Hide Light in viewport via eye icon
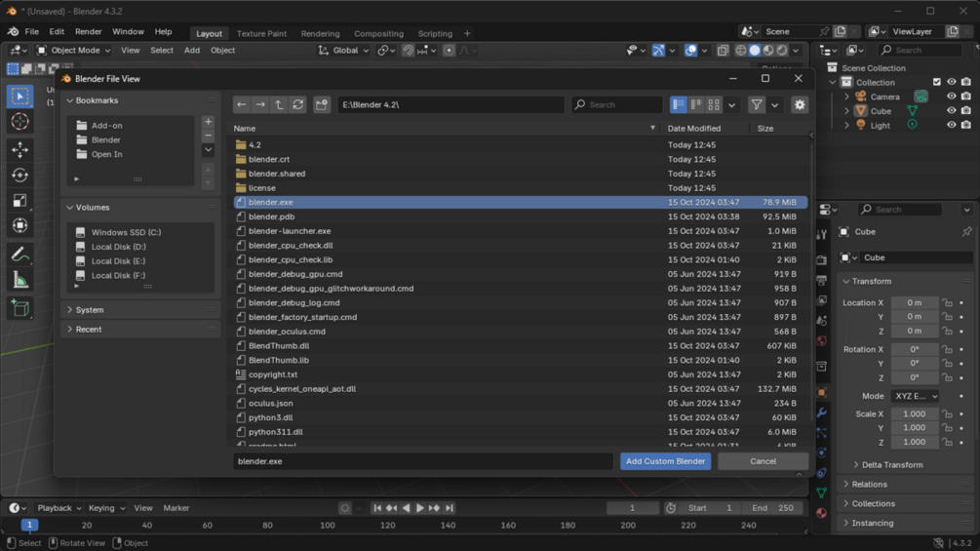 click(x=952, y=125)
